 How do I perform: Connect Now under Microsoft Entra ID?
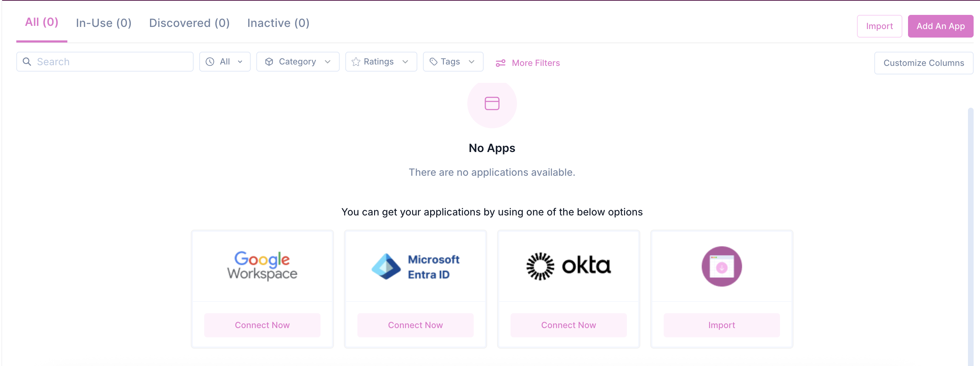tap(416, 325)
